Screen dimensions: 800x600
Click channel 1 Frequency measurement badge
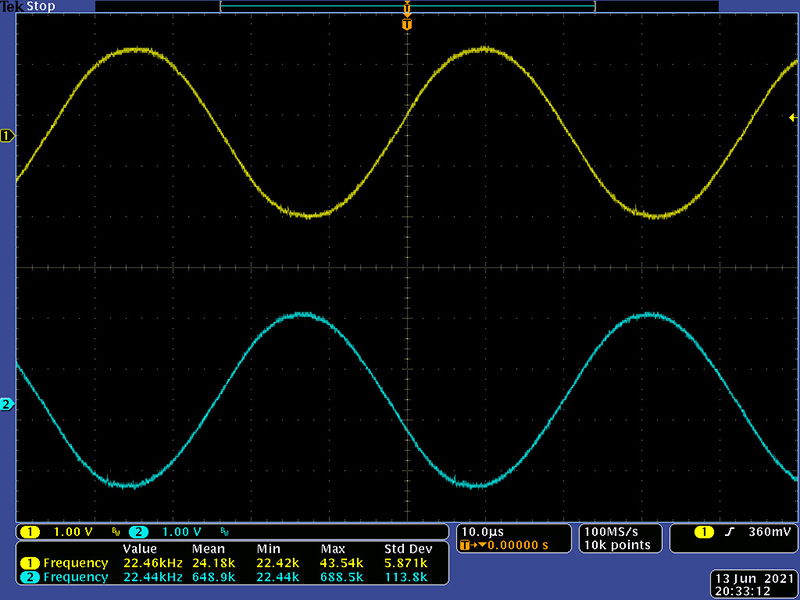(x=30, y=563)
